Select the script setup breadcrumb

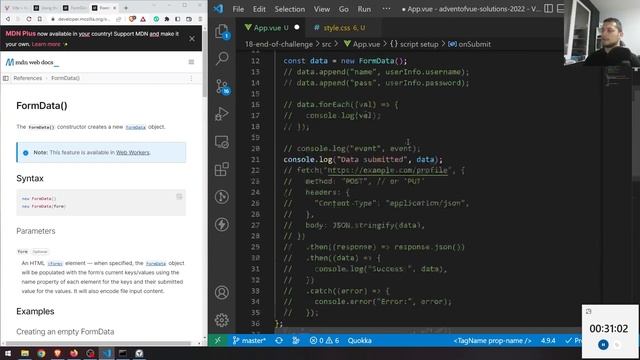[414, 44]
